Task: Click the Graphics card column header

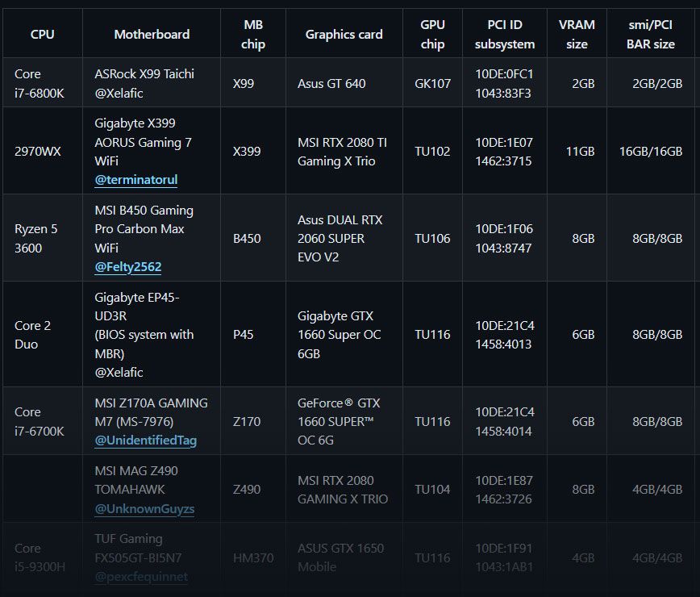Action: click(x=344, y=33)
